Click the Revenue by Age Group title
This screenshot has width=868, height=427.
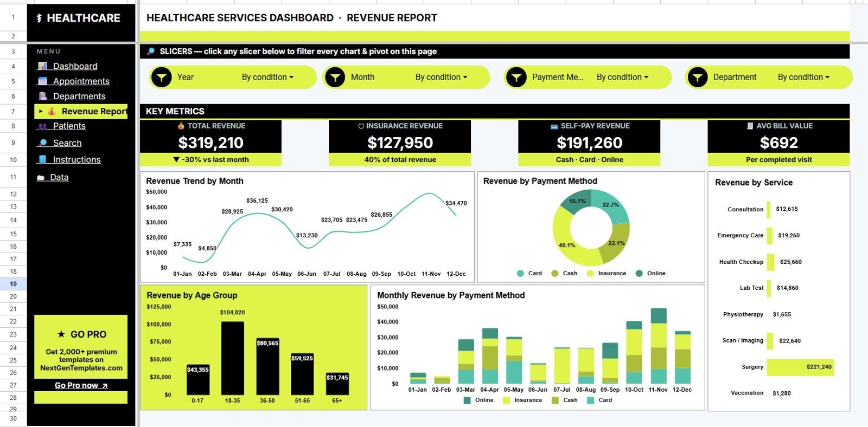[192, 295]
